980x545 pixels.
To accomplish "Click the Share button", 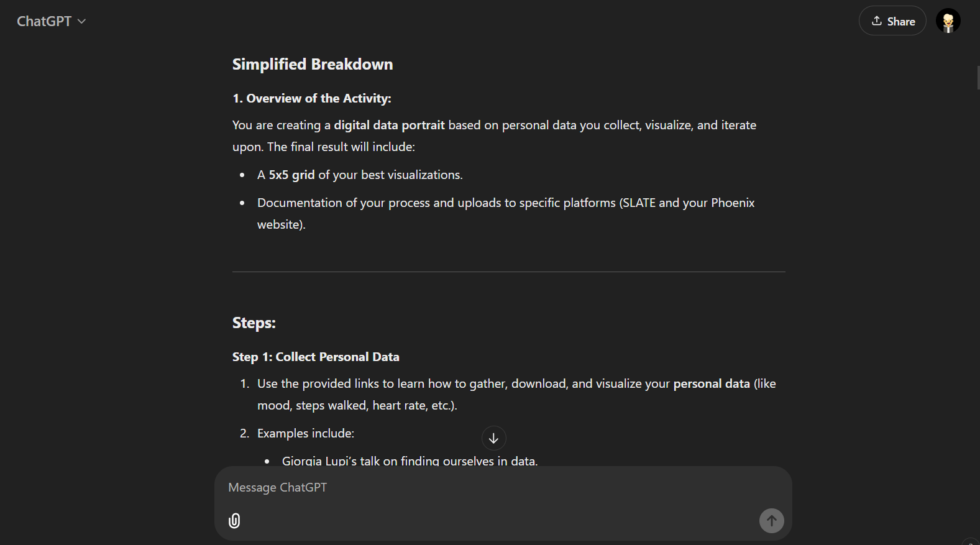I will [x=892, y=21].
